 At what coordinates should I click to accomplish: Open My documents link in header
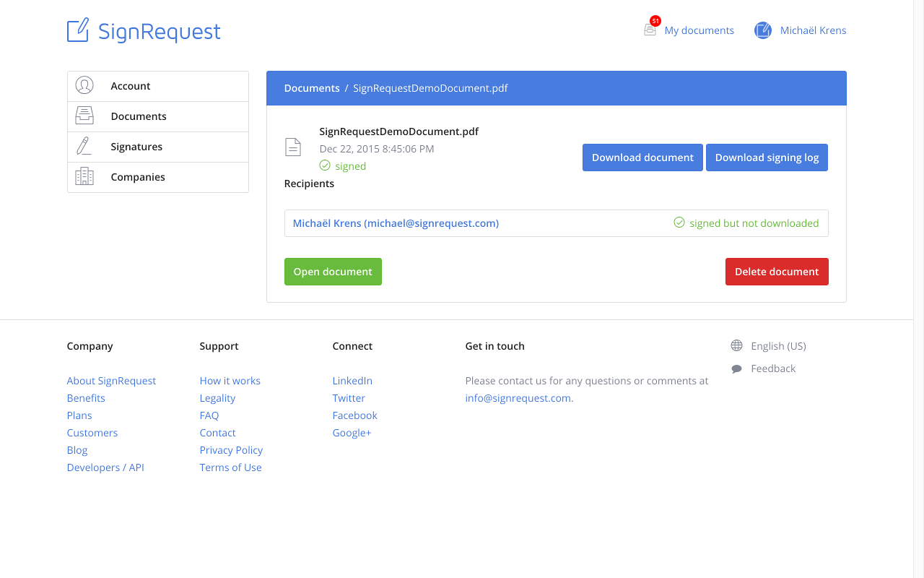699,30
